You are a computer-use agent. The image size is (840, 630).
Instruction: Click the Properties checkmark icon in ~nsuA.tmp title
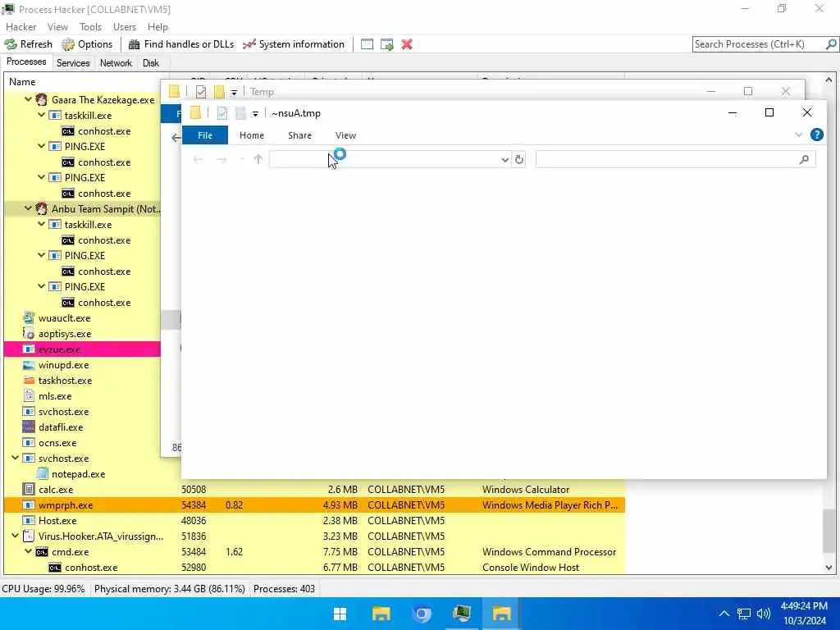click(x=221, y=113)
